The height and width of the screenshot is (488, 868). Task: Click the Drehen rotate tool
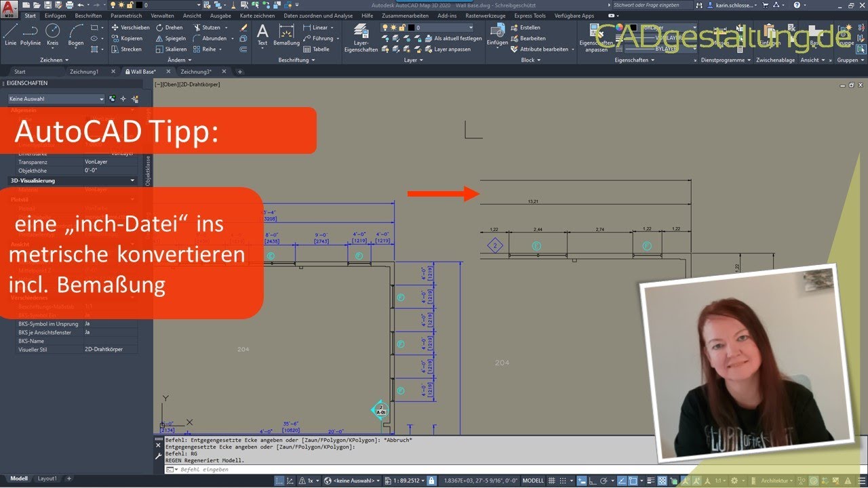(x=170, y=28)
